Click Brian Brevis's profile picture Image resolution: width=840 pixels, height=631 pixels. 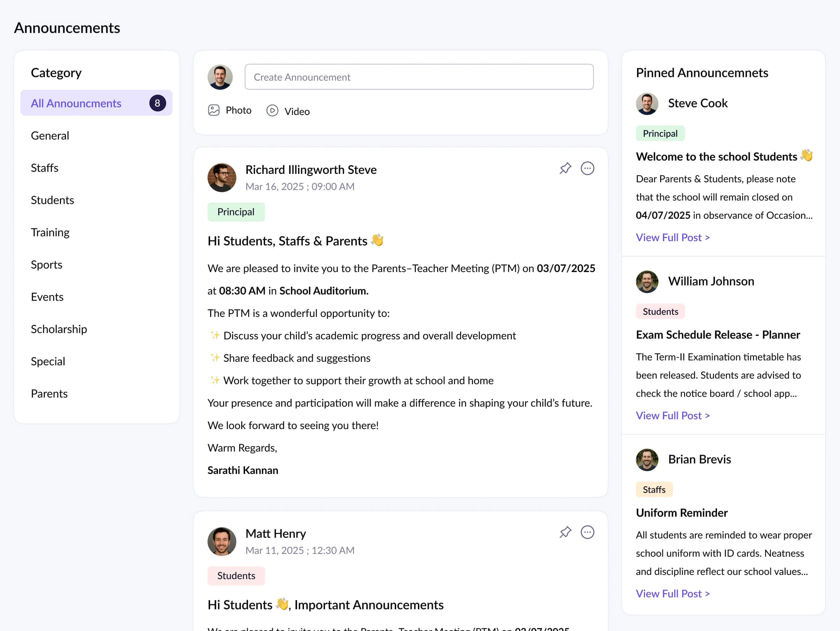point(647,459)
